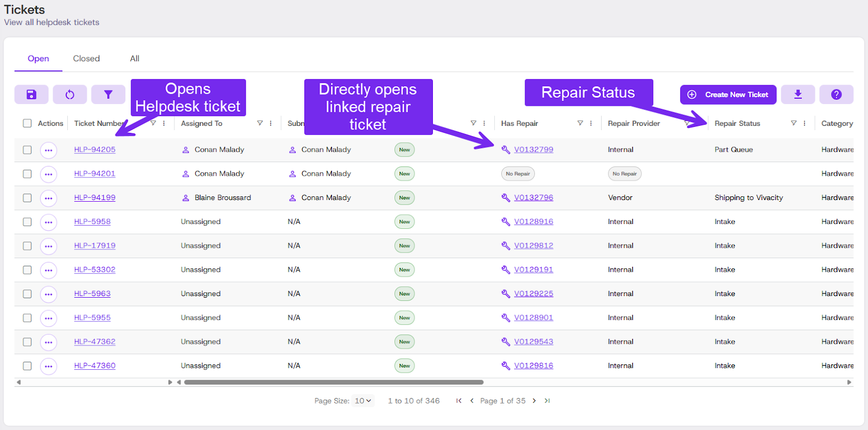Open Repair Status column options menu
Viewport: 868px width, 430px height.
tap(805, 123)
